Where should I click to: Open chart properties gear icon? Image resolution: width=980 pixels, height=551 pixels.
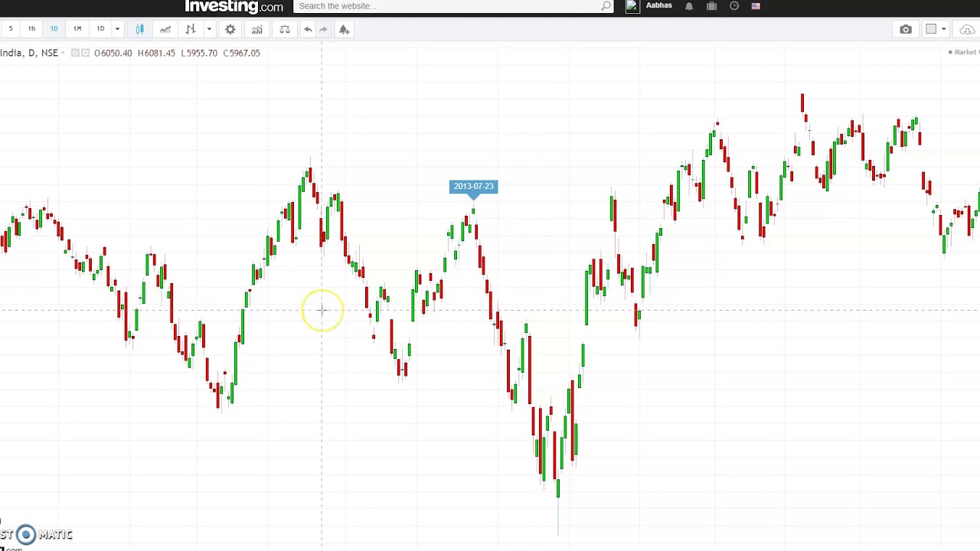coord(230,29)
